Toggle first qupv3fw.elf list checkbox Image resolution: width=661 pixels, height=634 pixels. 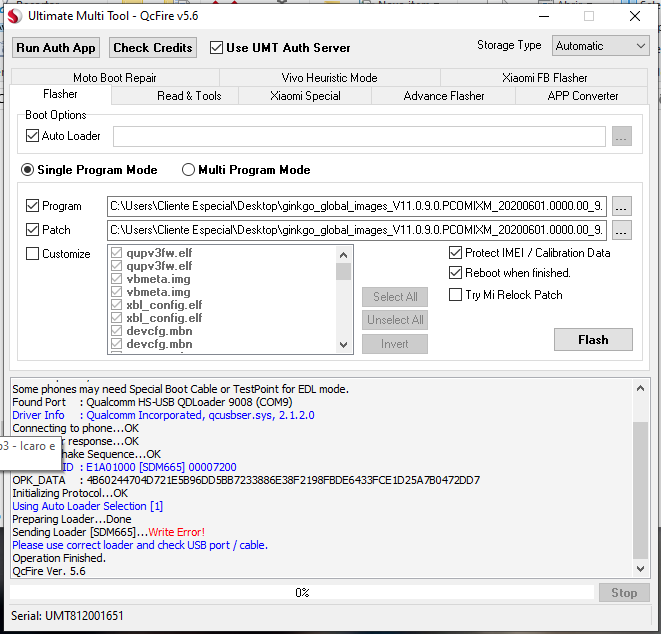116,253
